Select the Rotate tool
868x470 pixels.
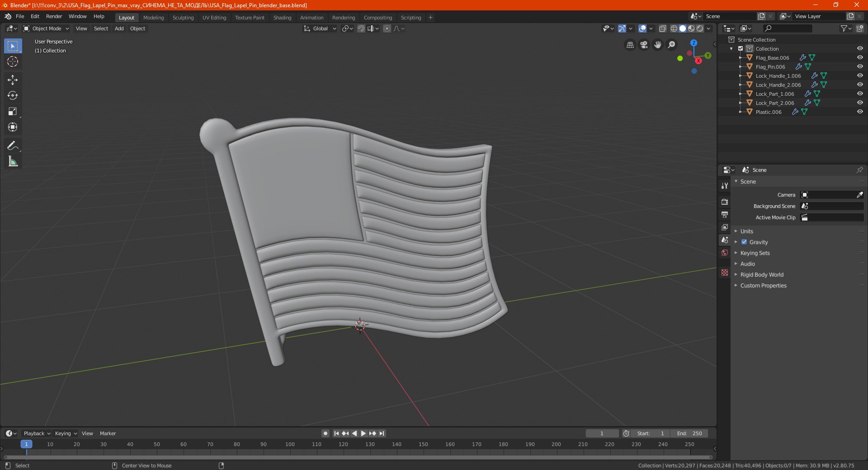pyautogui.click(x=12, y=96)
